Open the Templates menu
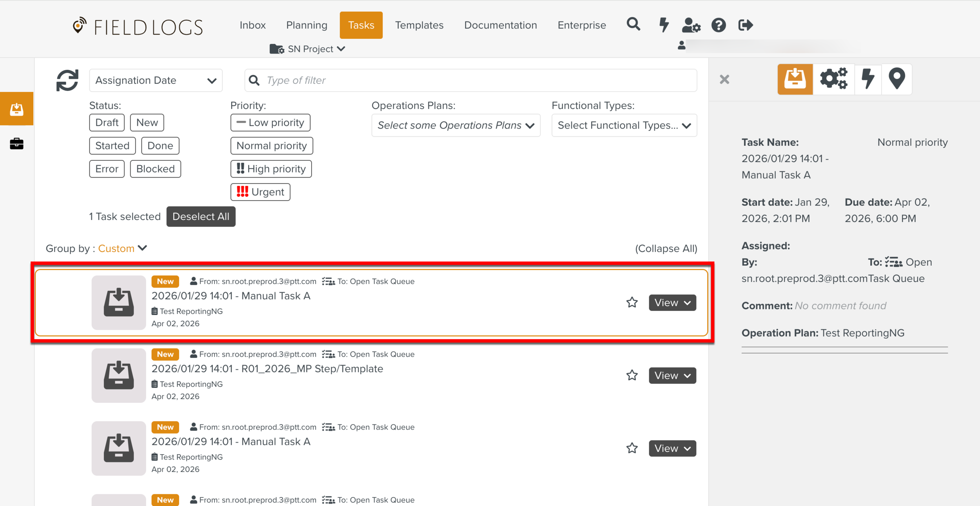This screenshot has width=980, height=506. [x=419, y=25]
